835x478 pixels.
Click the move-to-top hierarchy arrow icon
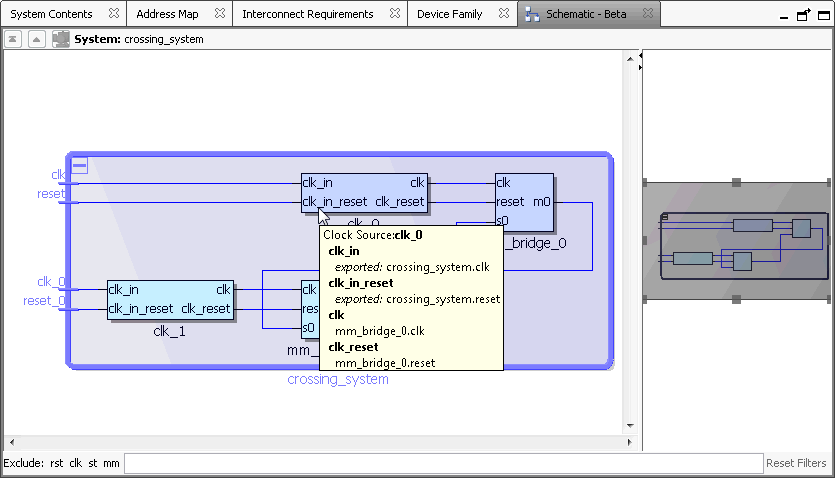click(13, 39)
